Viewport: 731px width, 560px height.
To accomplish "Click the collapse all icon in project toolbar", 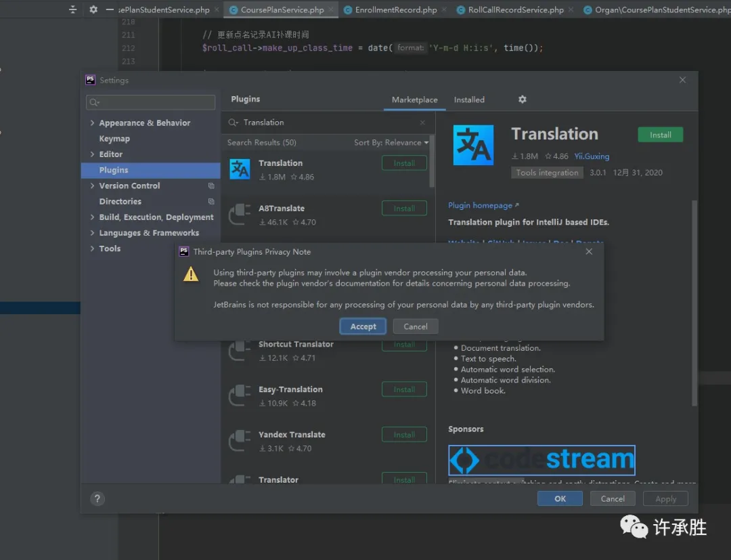I will pyautogui.click(x=72, y=9).
